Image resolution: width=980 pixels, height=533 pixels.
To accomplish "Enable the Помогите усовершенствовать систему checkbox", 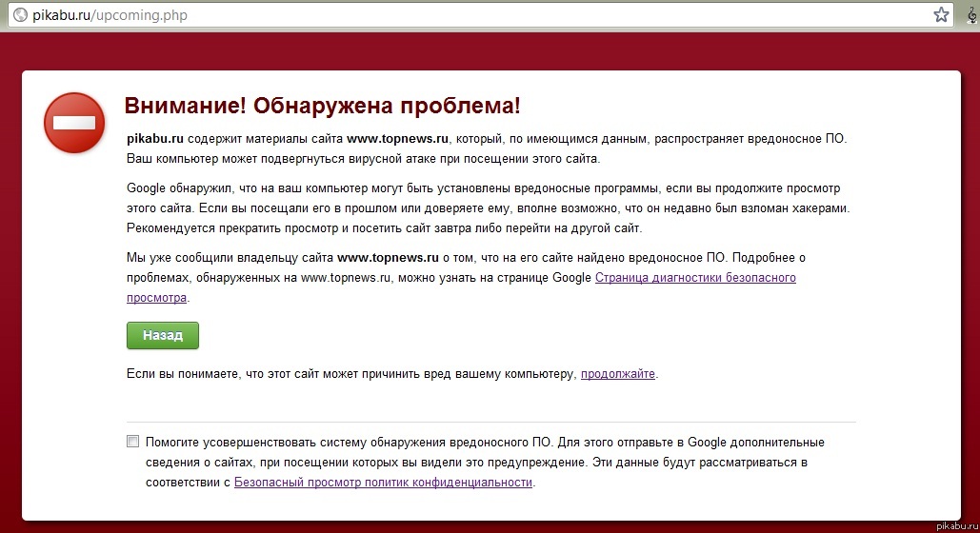I will (x=133, y=442).
